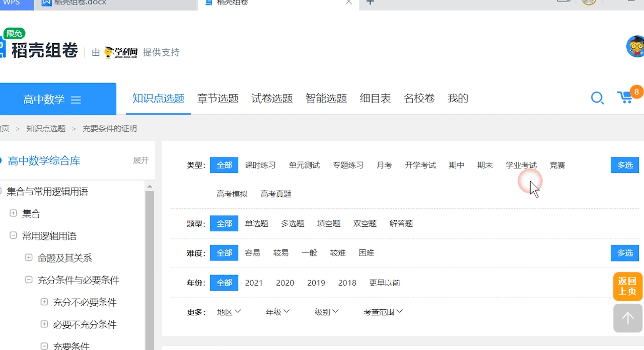Click the 学科网 logo
Screen dimensions: 644x350
click(x=121, y=52)
